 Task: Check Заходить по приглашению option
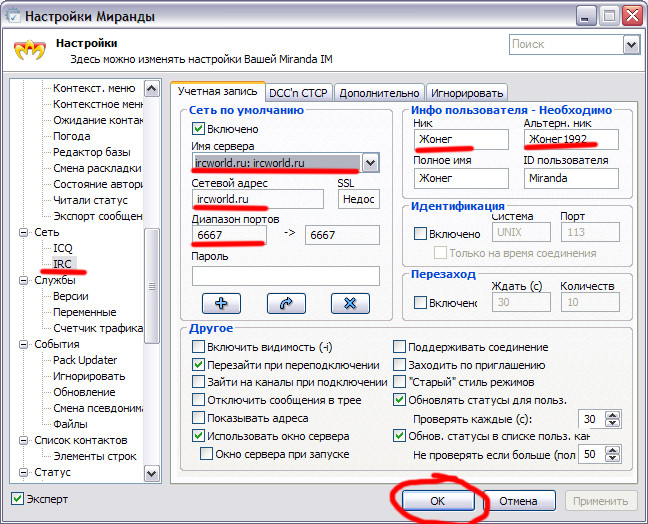(399, 365)
